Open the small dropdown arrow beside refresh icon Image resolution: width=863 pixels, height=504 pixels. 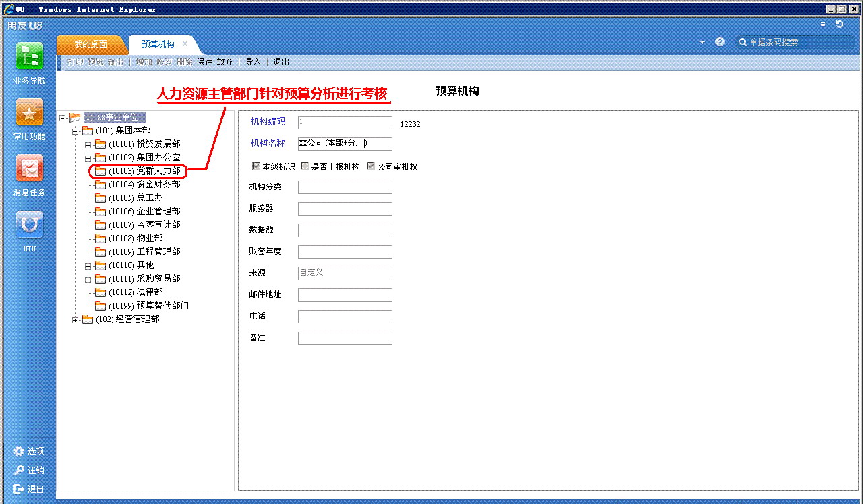click(823, 24)
